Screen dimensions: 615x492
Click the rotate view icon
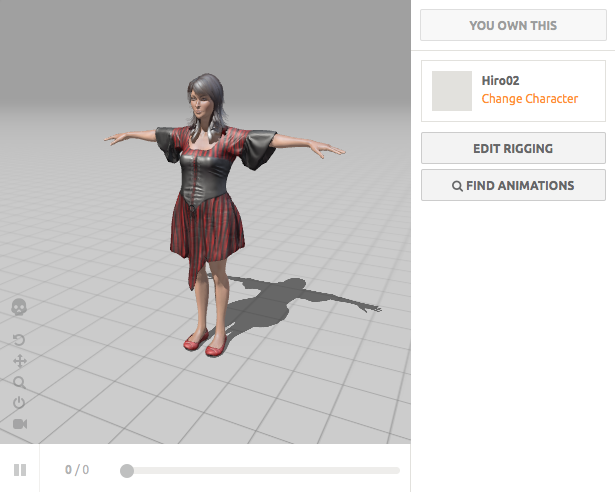(x=19, y=340)
